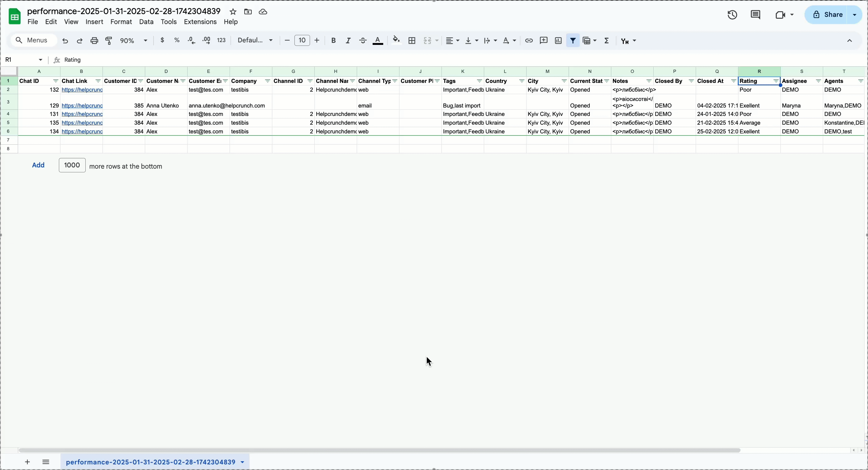The width and height of the screenshot is (868, 470).
Task: Open the Rating column filter dropdown
Action: point(776,81)
